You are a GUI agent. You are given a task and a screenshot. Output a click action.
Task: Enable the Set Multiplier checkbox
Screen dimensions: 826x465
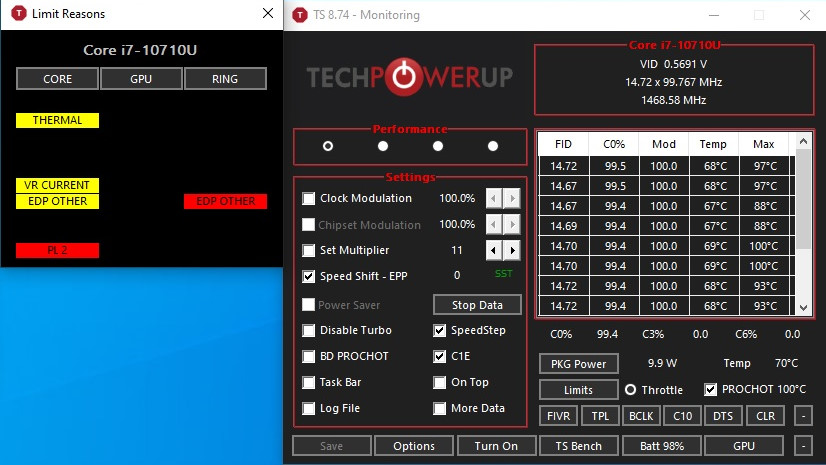pos(309,250)
